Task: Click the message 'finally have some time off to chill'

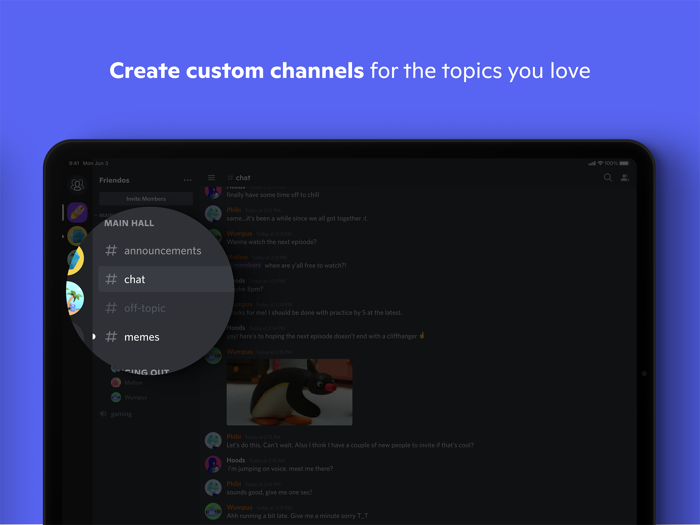Action: [273, 195]
